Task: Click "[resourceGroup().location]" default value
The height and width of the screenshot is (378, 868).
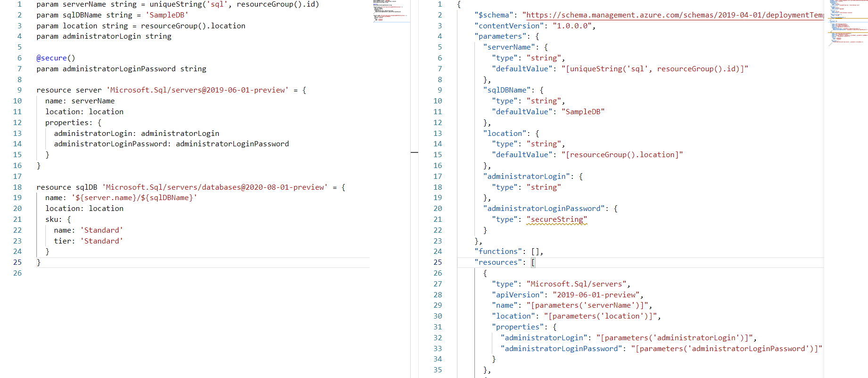Action: [x=622, y=155]
